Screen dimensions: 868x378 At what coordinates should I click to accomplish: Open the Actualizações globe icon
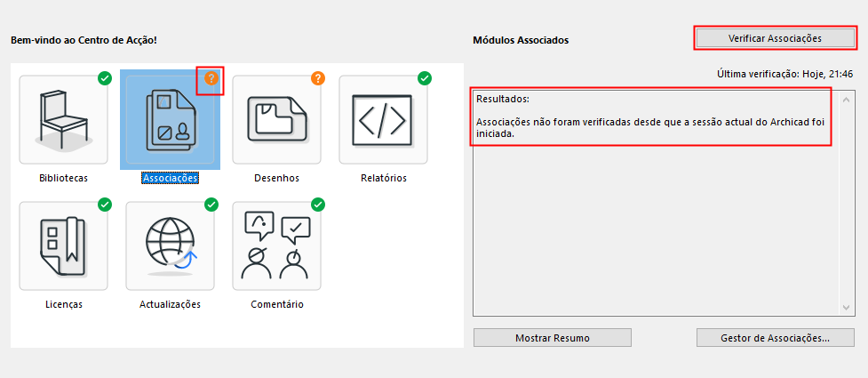coord(170,245)
